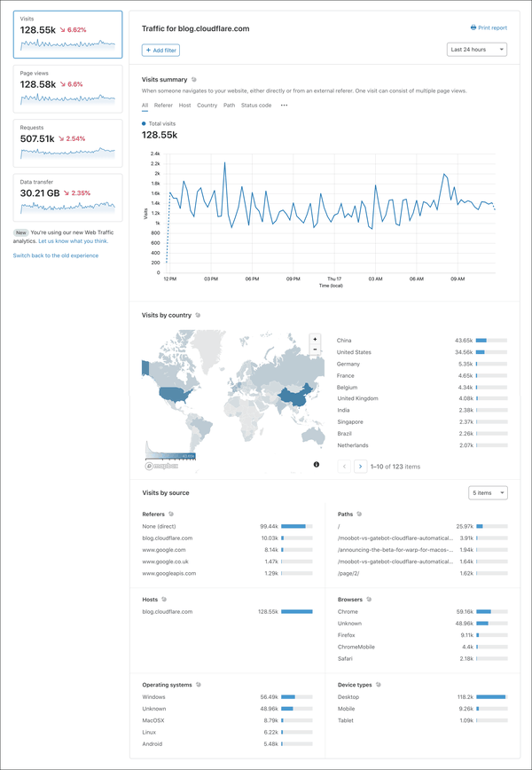Go to next page of countries

tap(360, 466)
